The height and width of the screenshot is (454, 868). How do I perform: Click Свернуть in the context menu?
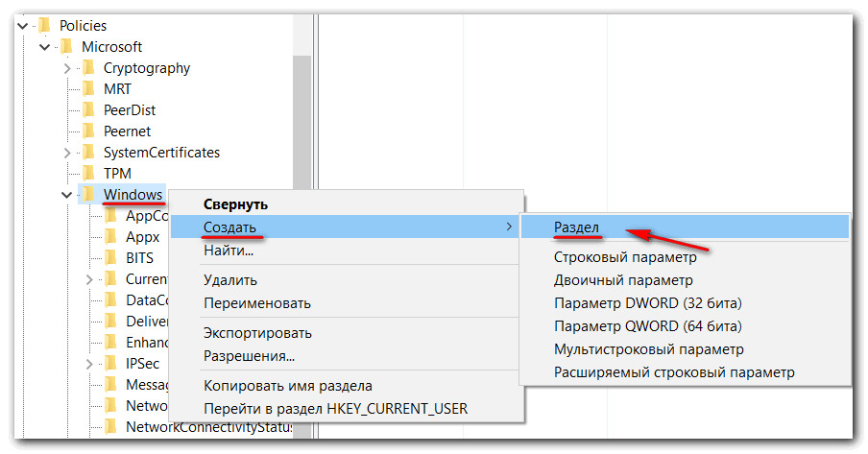[x=235, y=204]
